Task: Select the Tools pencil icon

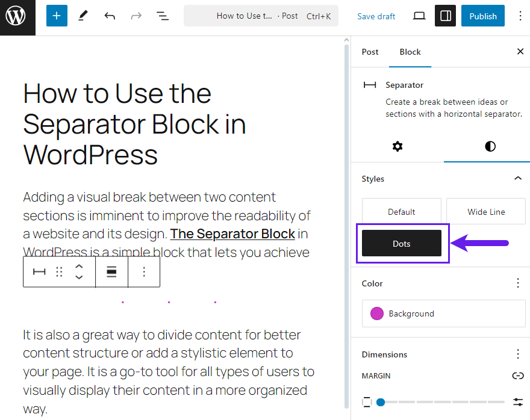Action: (83, 16)
